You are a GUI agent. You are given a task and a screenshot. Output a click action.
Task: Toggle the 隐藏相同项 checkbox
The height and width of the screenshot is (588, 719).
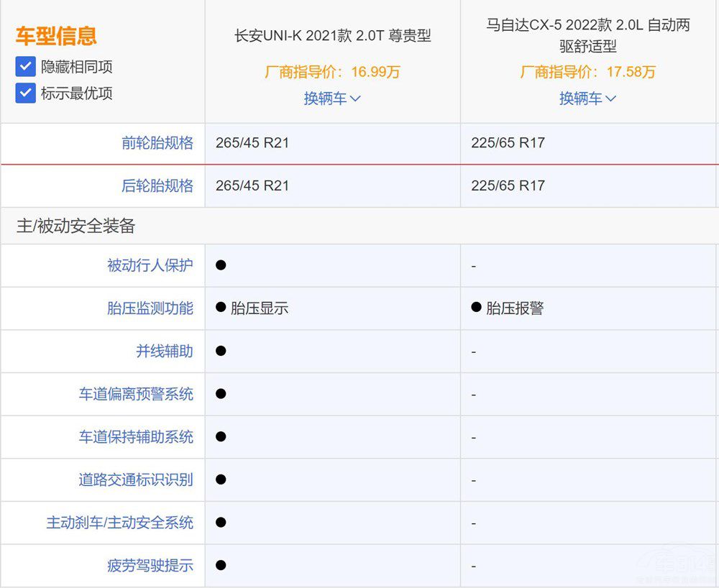point(26,67)
